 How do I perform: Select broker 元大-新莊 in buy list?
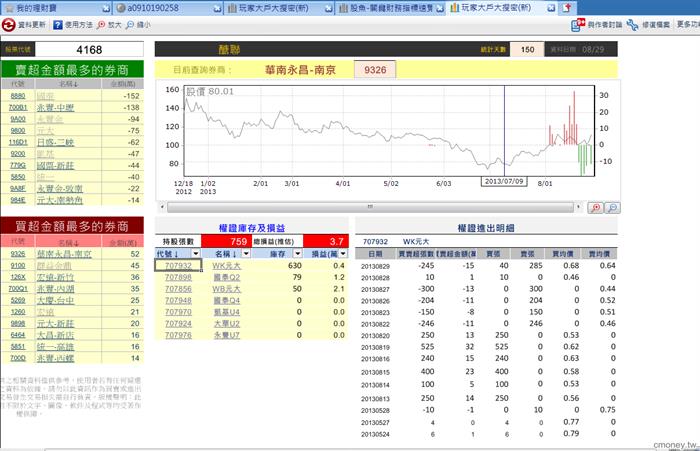pyautogui.click(x=55, y=324)
